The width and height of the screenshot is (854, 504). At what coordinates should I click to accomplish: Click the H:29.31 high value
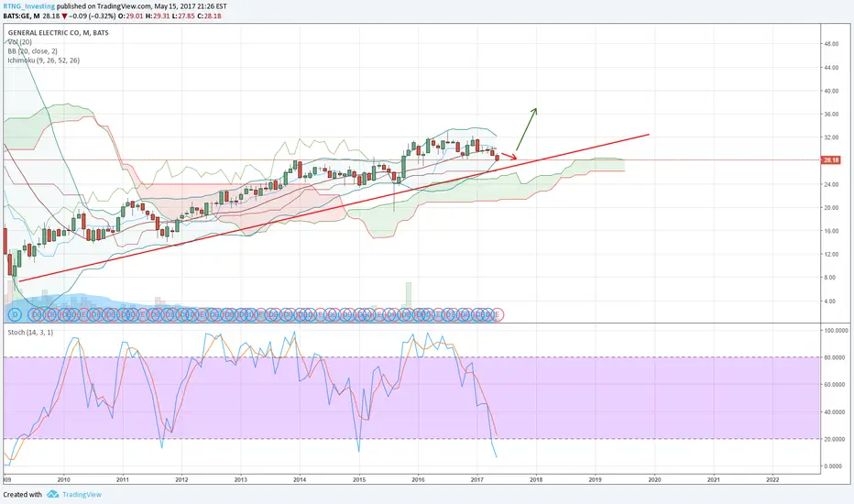[158, 16]
